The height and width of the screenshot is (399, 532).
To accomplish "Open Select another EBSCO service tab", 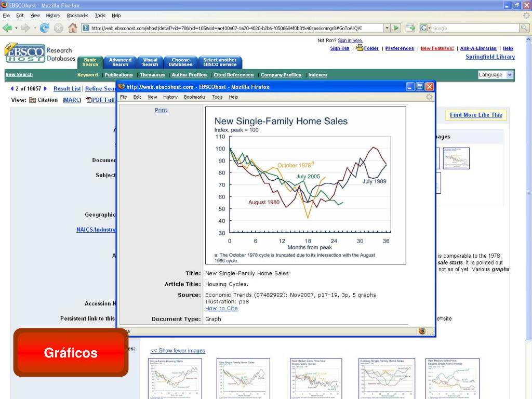I will [220, 62].
